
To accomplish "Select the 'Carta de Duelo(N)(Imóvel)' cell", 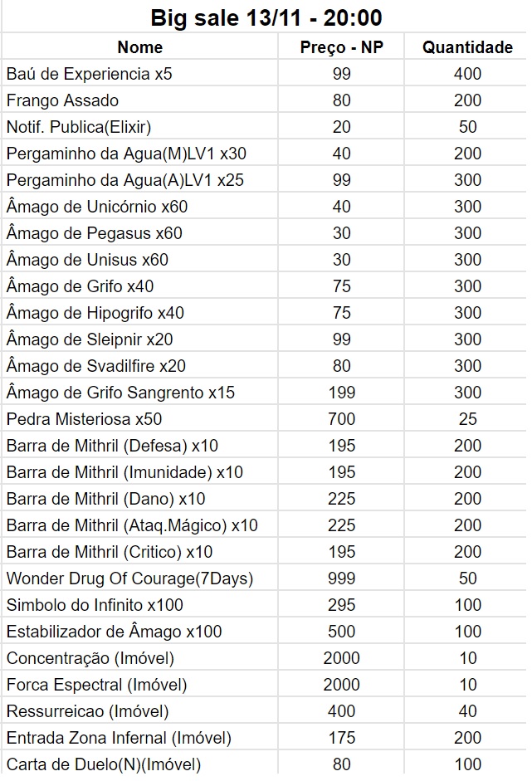I will click(104, 764).
